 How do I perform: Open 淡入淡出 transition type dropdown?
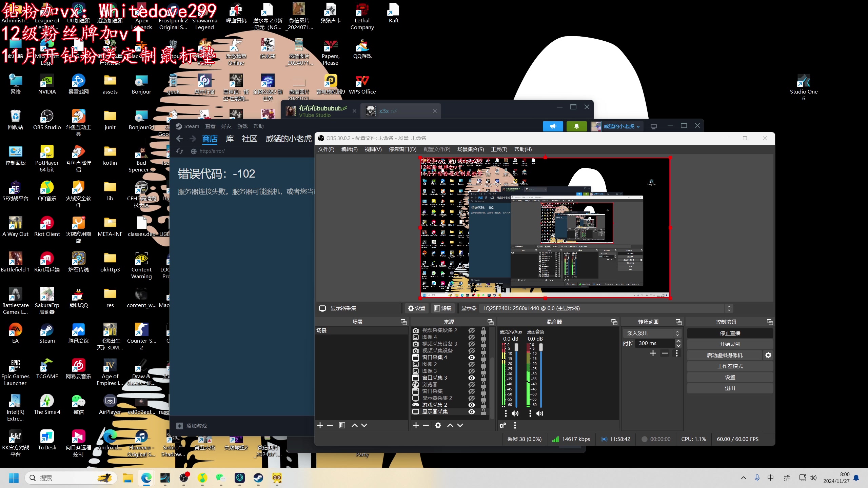pyautogui.click(x=652, y=333)
